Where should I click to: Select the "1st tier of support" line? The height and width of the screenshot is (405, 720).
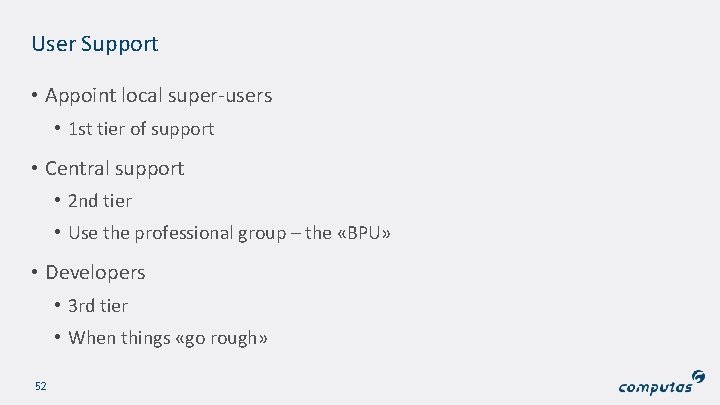[x=141, y=129]
